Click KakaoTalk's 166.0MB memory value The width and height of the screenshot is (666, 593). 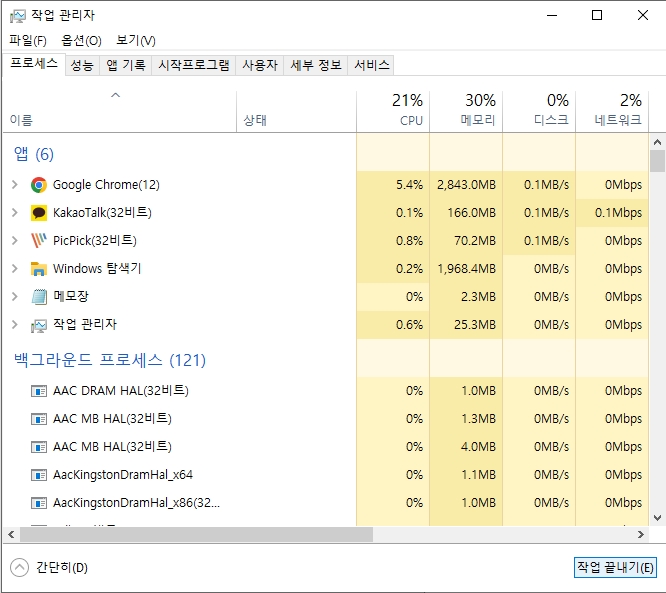tap(471, 213)
